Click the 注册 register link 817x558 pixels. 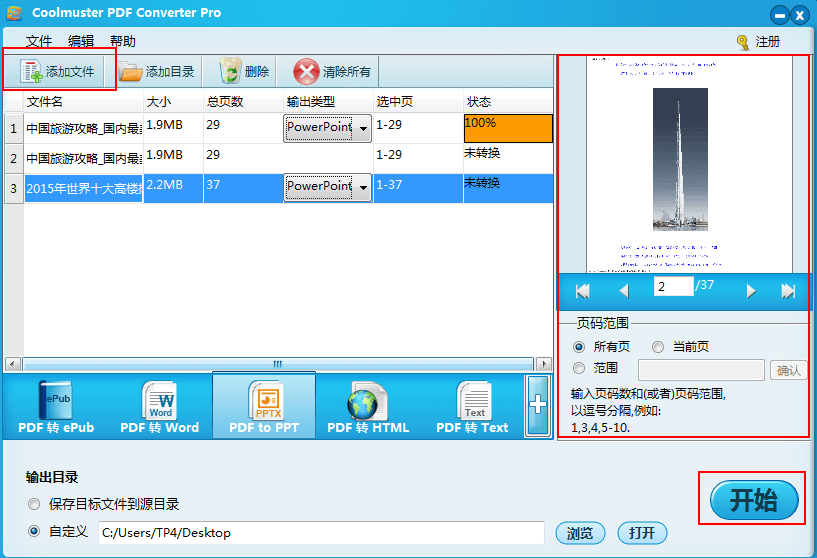point(768,42)
